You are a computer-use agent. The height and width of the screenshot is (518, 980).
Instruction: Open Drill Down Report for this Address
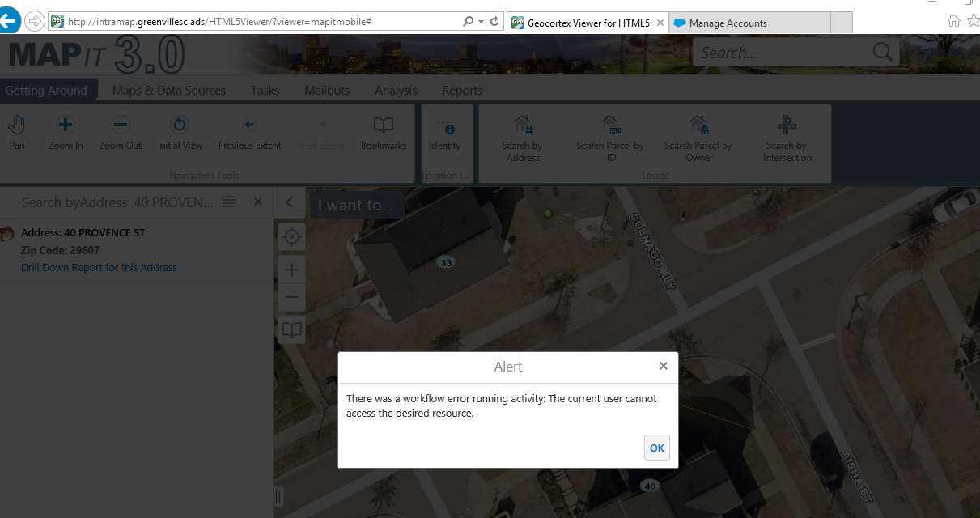[99, 267]
